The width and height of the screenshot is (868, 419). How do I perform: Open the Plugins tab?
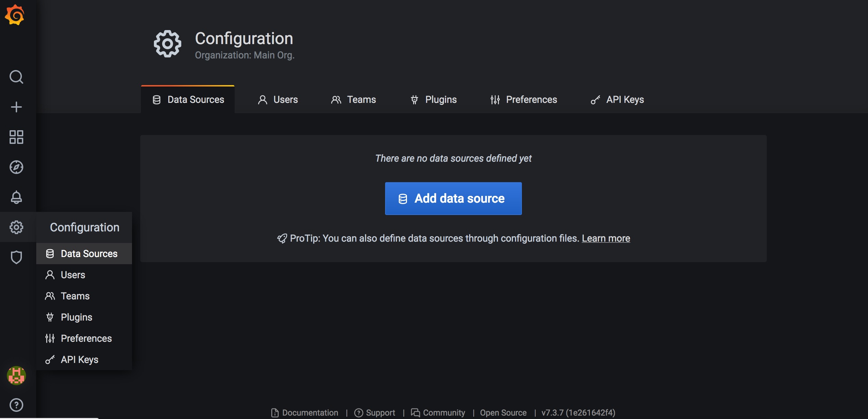(x=433, y=99)
